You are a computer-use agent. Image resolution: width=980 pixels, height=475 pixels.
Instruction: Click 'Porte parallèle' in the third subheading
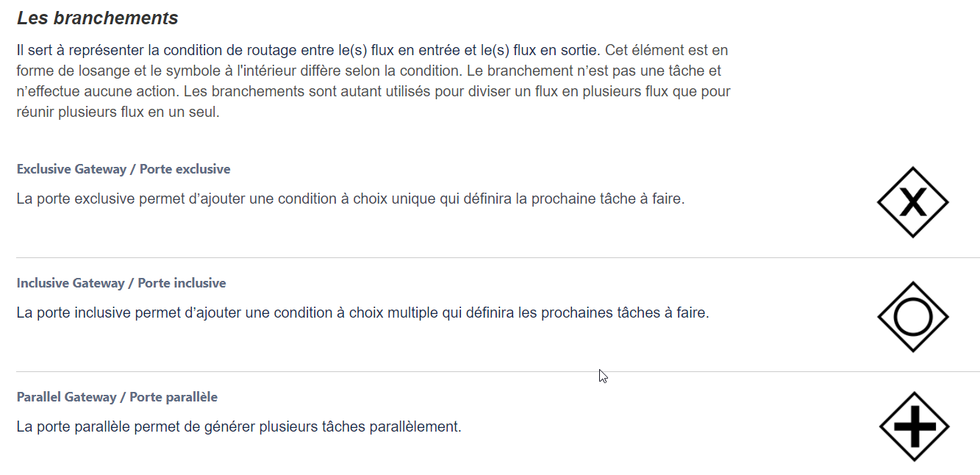(174, 397)
